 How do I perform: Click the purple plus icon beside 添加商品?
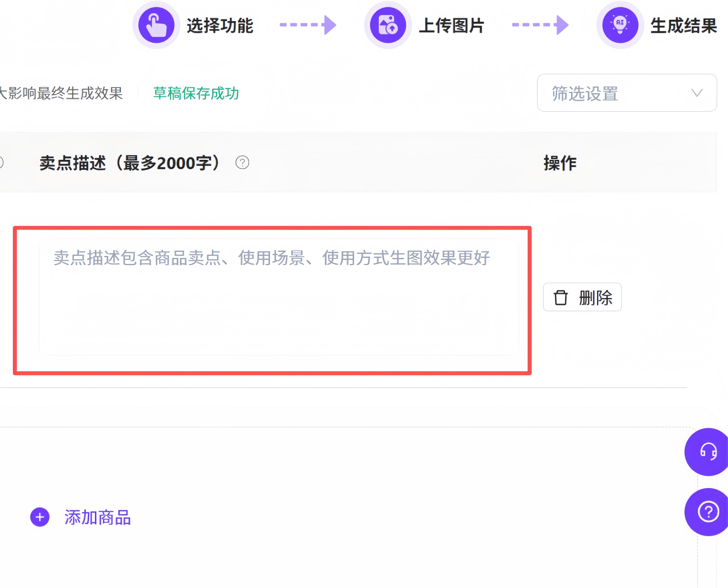pyautogui.click(x=40, y=517)
